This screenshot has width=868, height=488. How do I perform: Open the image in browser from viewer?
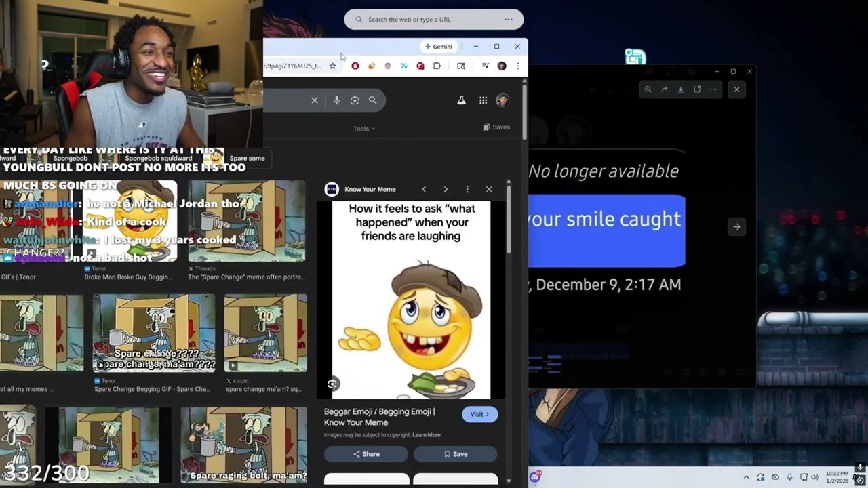click(697, 89)
